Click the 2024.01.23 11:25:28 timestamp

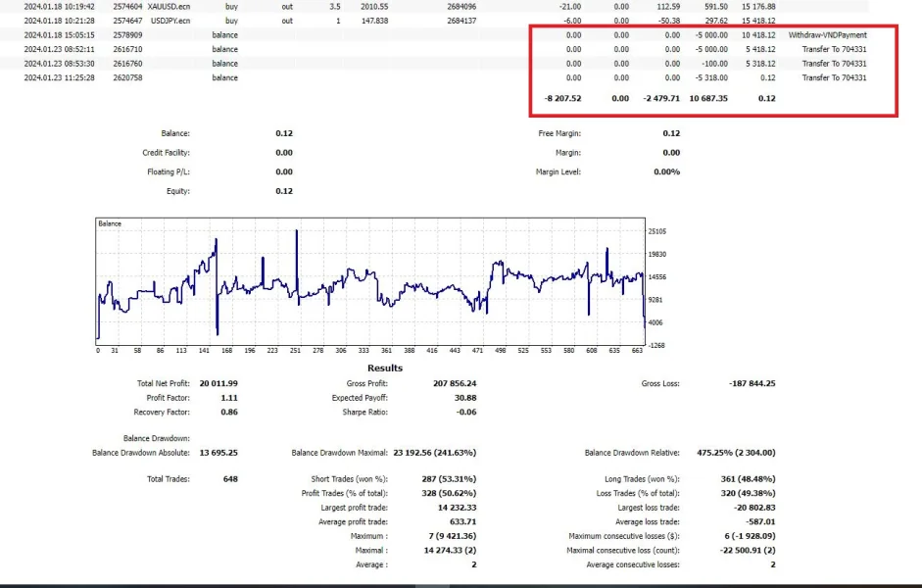[x=59, y=77]
